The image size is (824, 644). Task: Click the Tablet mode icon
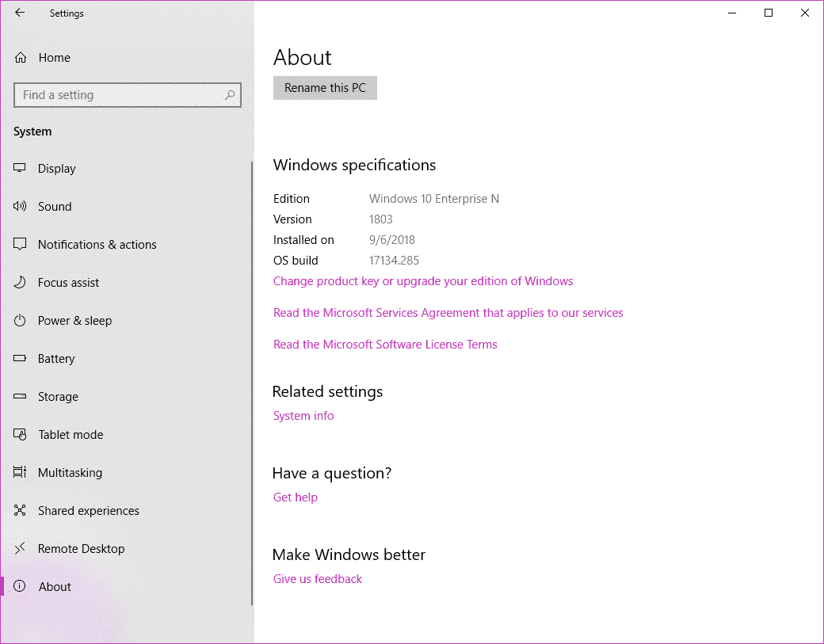[x=20, y=434]
